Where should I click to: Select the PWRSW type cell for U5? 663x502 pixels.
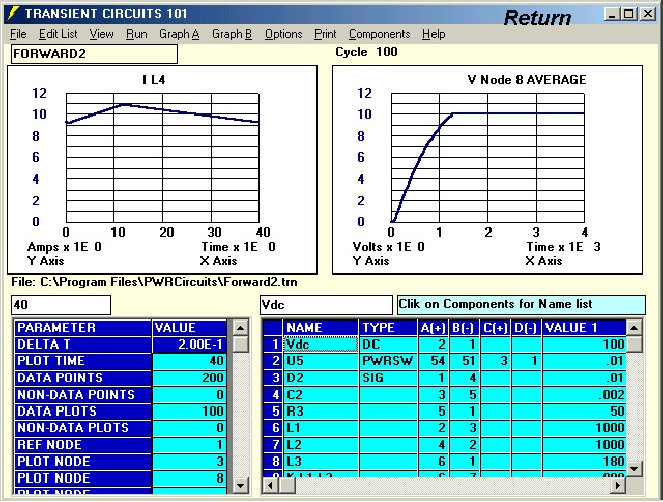(388, 361)
